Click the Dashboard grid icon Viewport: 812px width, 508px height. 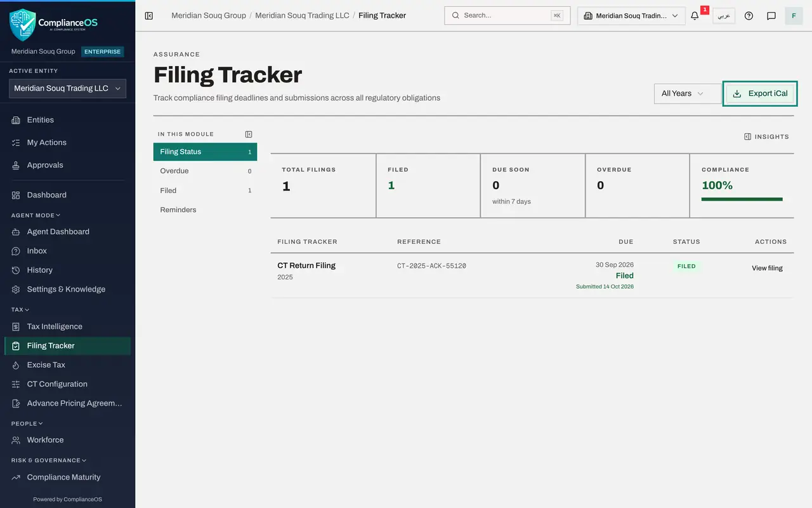coord(16,195)
